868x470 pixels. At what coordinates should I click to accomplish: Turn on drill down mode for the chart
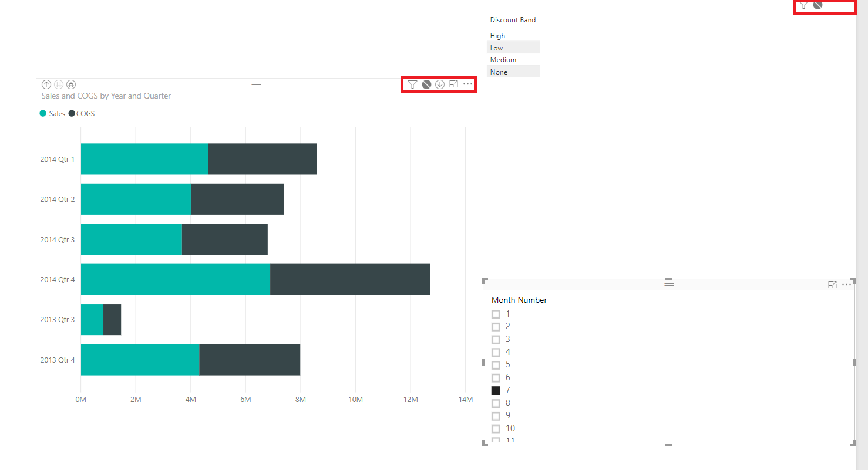(440, 84)
